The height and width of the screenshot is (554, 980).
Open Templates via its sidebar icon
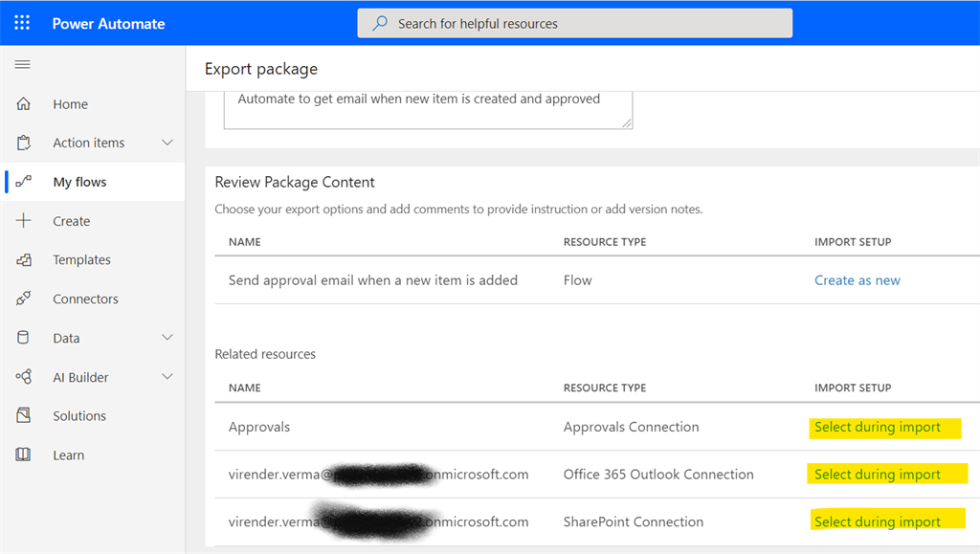(x=23, y=259)
